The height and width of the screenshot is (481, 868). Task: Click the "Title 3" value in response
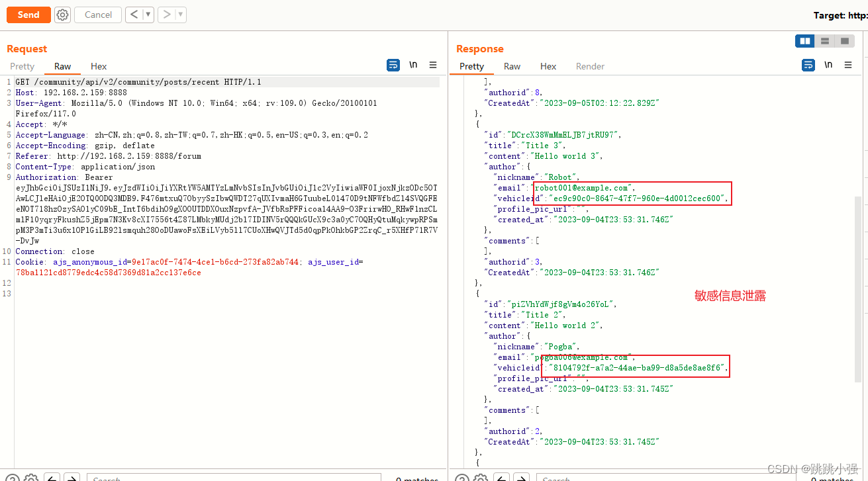tap(543, 146)
